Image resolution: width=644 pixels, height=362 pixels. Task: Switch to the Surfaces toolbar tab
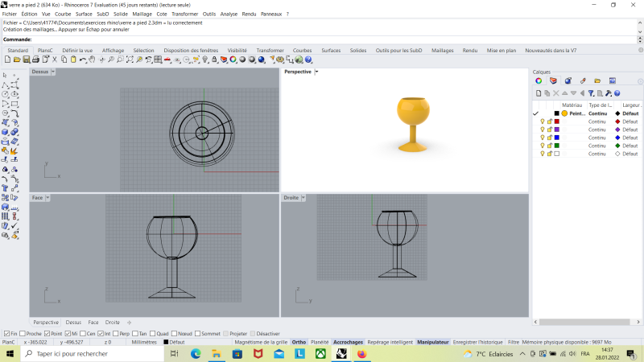pos(331,50)
